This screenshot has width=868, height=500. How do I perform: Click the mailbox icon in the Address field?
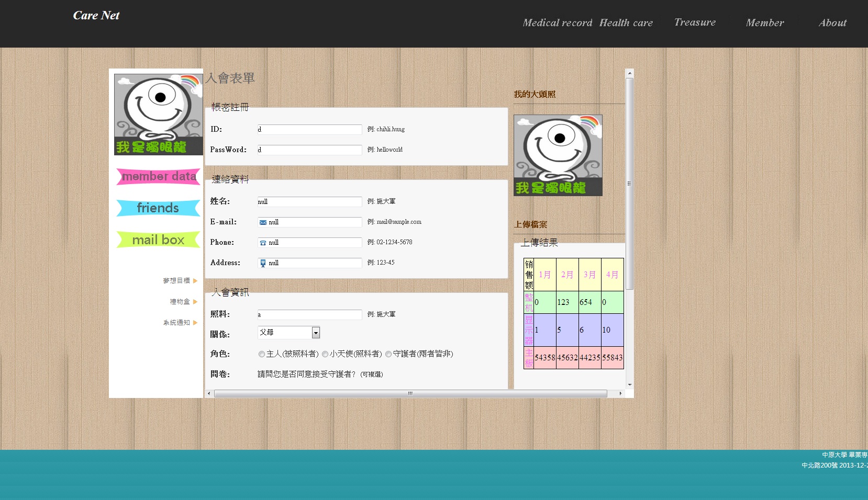(263, 263)
